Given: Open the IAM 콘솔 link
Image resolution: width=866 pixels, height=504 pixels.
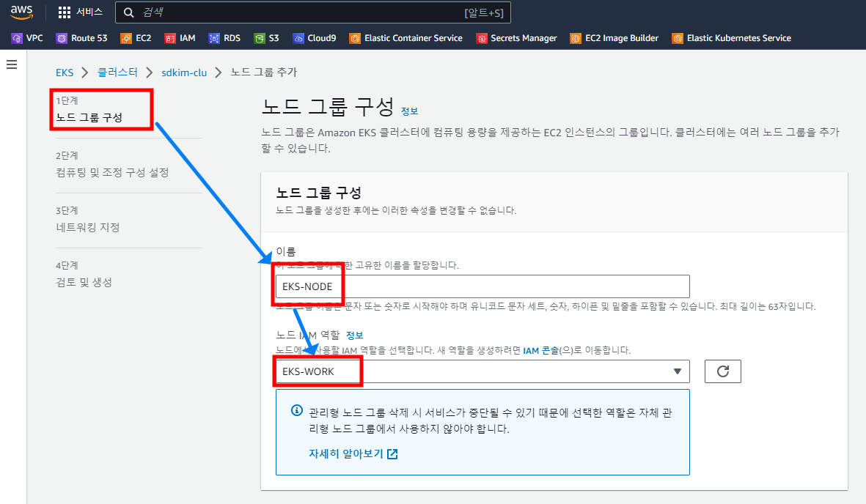Looking at the screenshot, I should coord(540,351).
